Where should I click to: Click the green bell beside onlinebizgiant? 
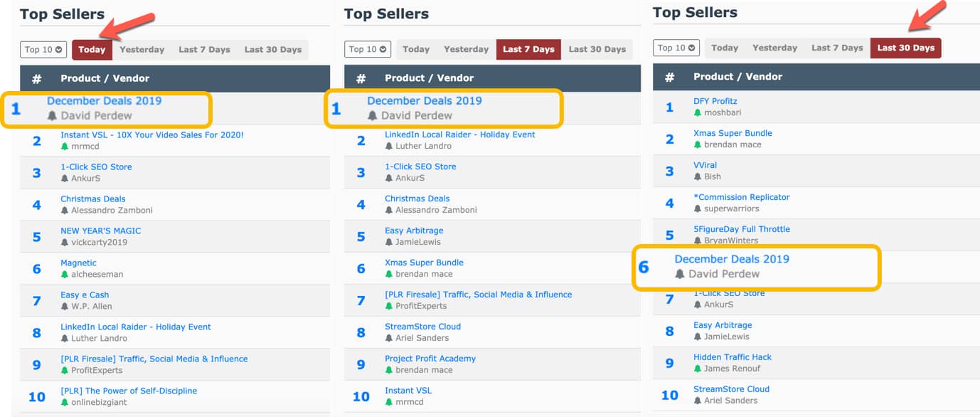coord(65,403)
